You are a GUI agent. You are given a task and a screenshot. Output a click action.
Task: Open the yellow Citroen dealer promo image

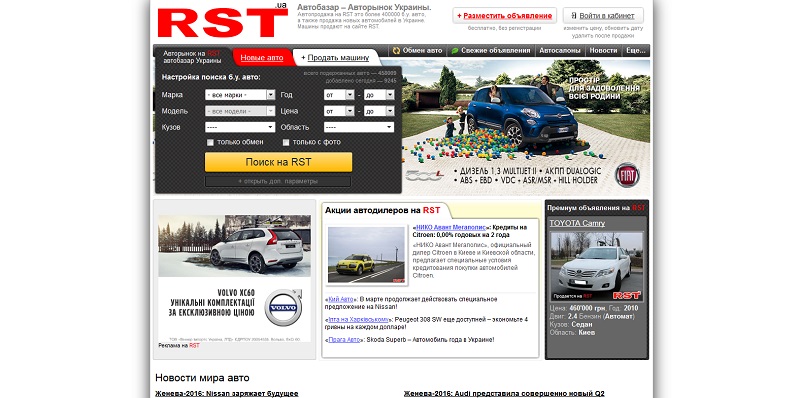(366, 255)
